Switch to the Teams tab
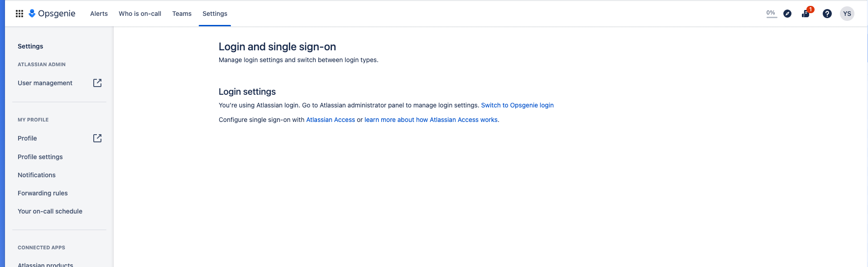Viewport: 868px width, 267px height. tap(182, 14)
